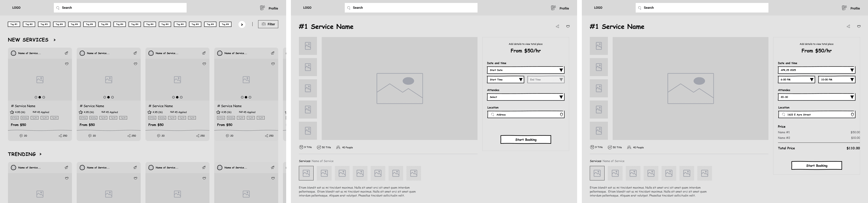The height and width of the screenshot is (203, 868).
Task: Click Start Booking on the right screen
Action: [817, 165]
